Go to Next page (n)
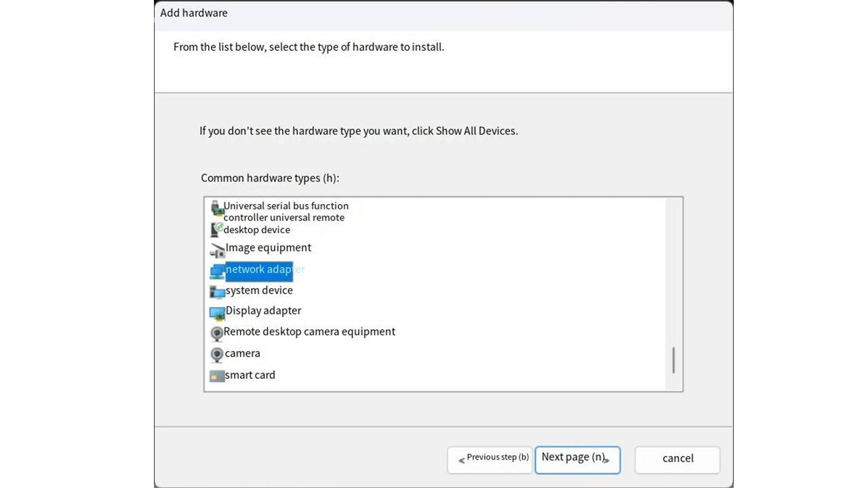Viewport: 868px width, 488px height. [577, 457]
